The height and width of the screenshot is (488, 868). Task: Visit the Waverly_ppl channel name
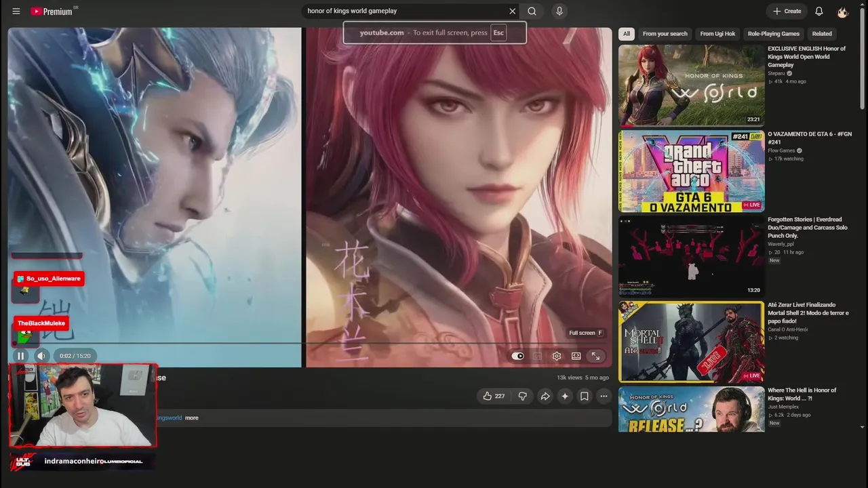tap(781, 244)
